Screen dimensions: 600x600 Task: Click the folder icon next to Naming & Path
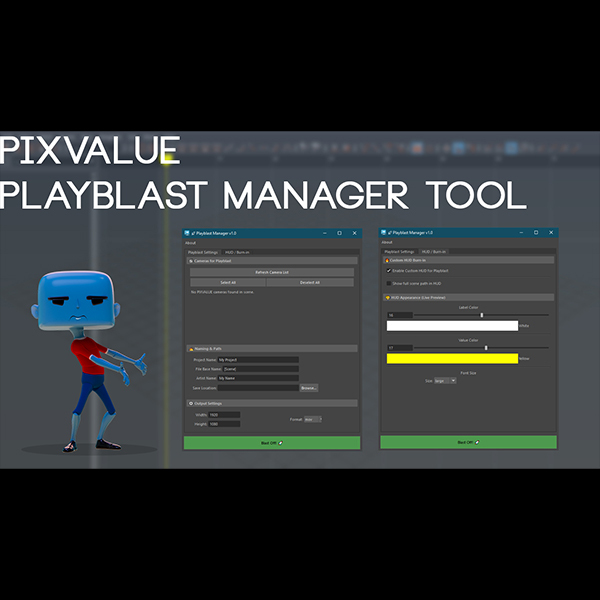point(191,349)
